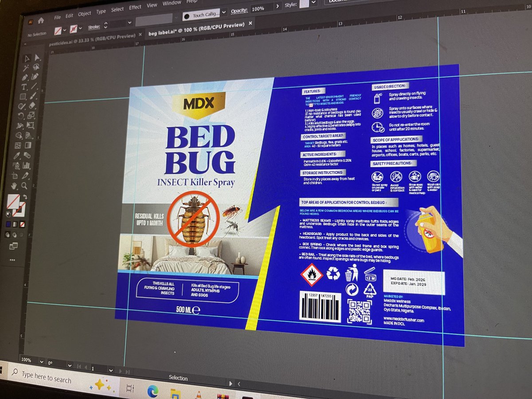532x399 pixels.
Task: Click the Opacity 100% field
Action: (262, 8)
